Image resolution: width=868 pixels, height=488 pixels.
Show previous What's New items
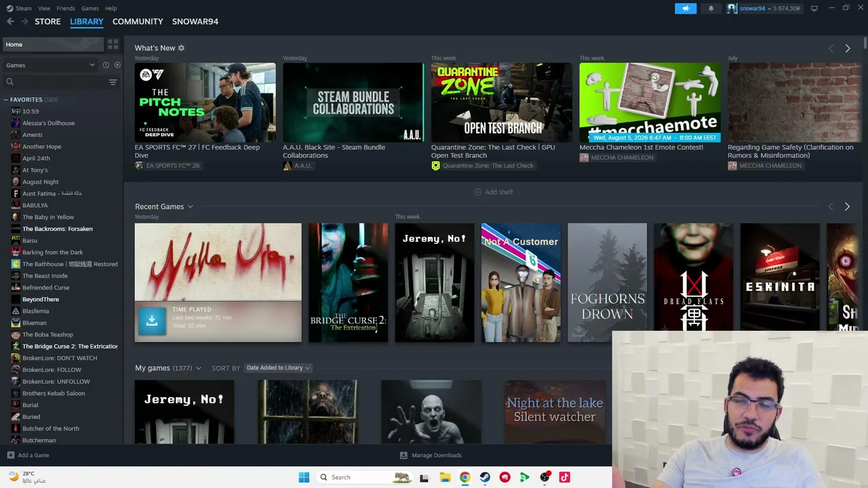pyautogui.click(x=831, y=48)
